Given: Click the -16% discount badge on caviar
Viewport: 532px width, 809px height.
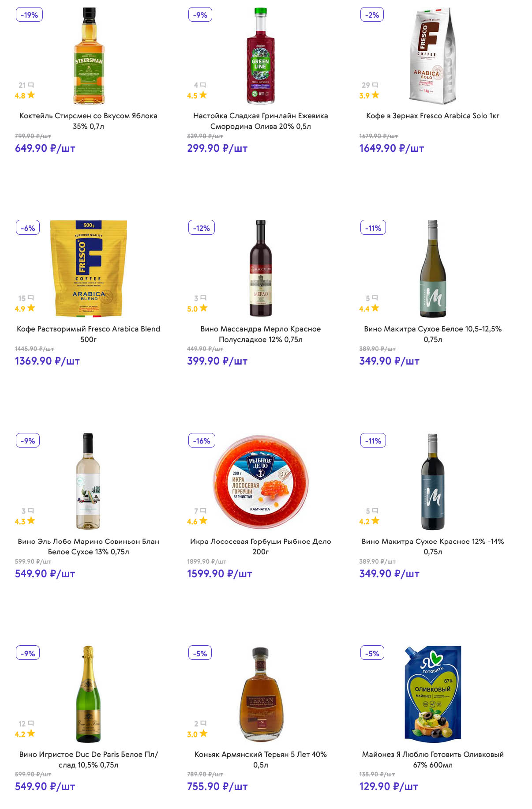Looking at the screenshot, I should [202, 441].
